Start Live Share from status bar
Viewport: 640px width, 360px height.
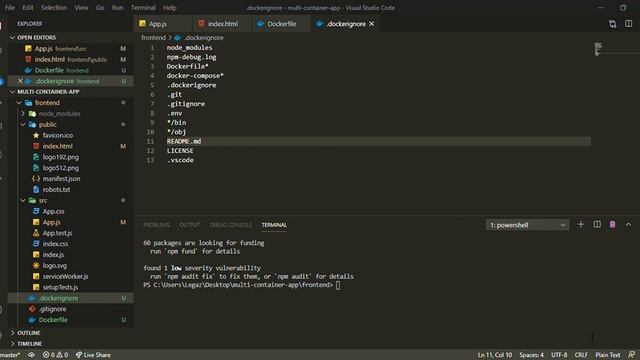(x=93, y=355)
